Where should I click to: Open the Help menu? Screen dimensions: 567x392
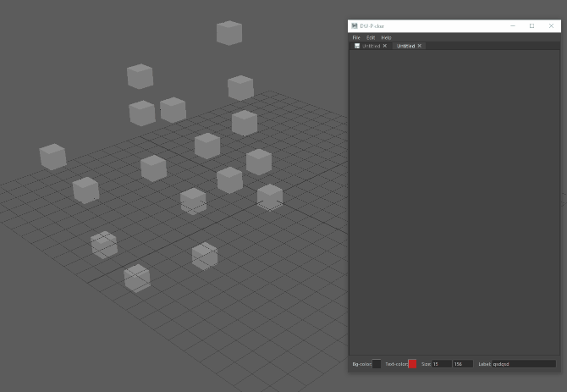pyautogui.click(x=386, y=38)
